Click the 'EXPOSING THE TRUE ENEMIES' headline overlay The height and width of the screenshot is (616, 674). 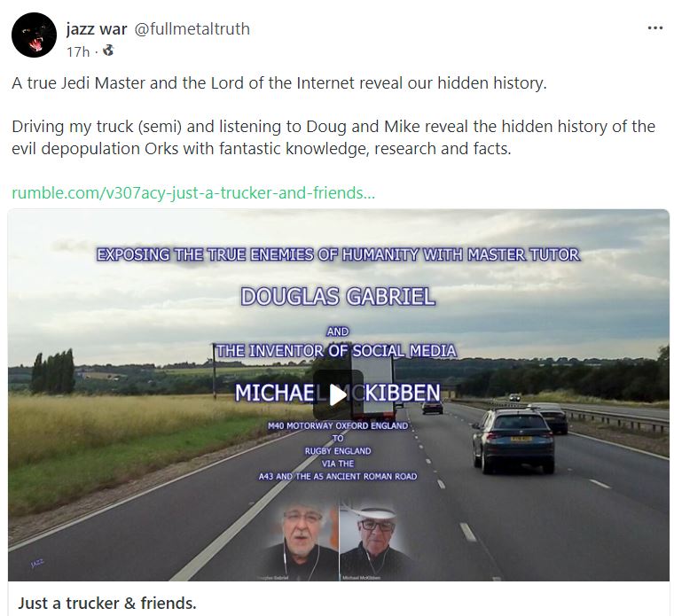(x=338, y=254)
